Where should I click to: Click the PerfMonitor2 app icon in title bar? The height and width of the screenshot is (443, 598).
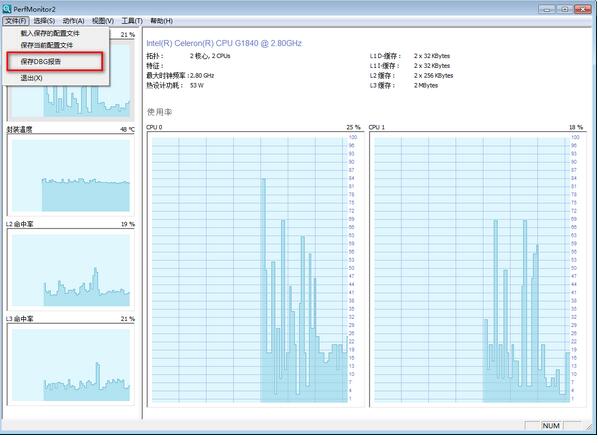pyautogui.click(x=7, y=8)
